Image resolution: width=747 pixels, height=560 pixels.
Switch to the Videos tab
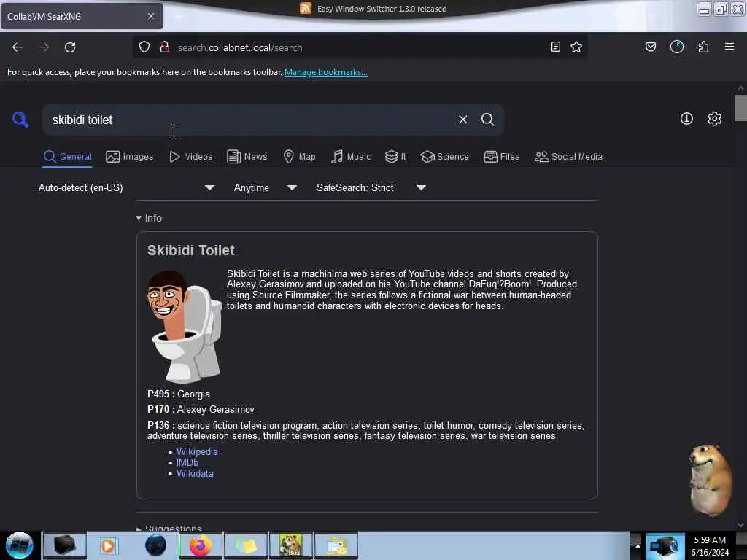(x=191, y=157)
